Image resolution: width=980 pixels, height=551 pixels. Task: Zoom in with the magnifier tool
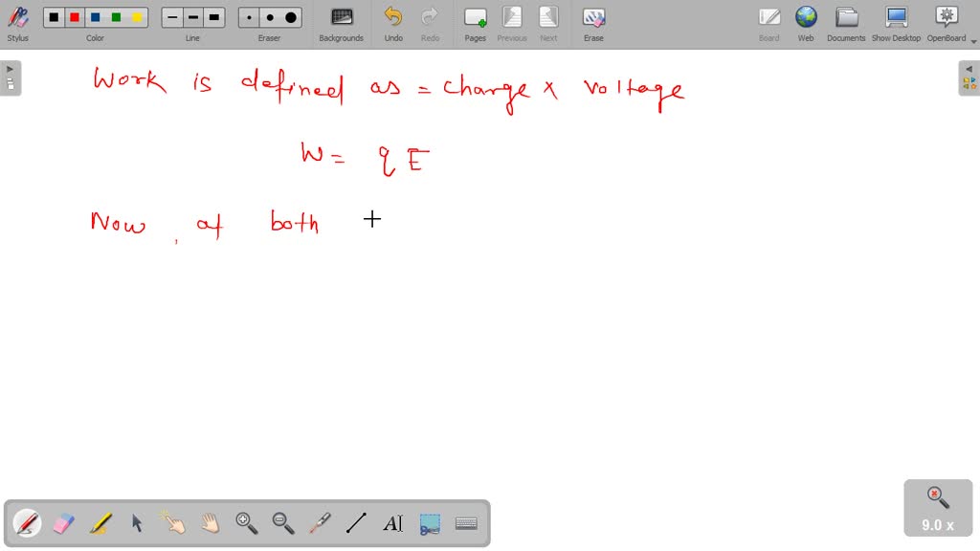click(246, 523)
